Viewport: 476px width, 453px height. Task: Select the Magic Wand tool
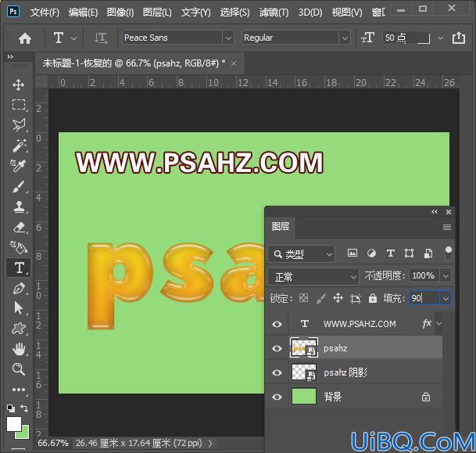click(x=19, y=146)
